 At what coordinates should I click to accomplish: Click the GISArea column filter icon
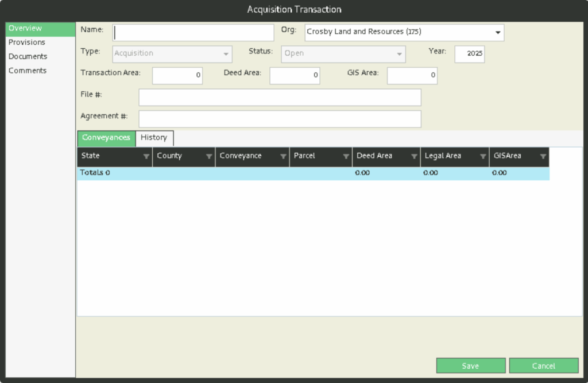[x=543, y=156]
